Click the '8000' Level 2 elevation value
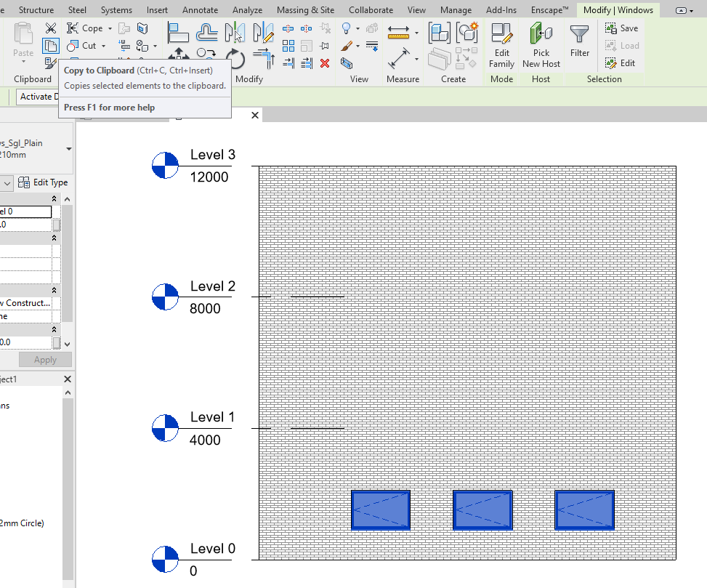Image resolution: width=707 pixels, height=588 pixels. [205, 308]
